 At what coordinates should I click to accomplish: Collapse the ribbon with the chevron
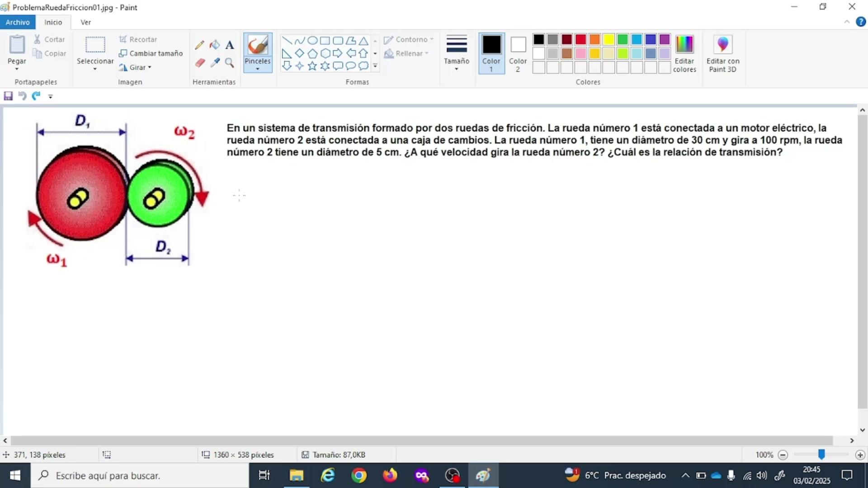(x=847, y=22)
